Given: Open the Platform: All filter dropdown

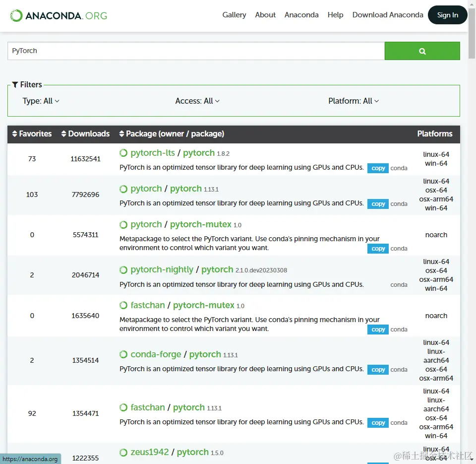Looking at the screenshot, I should click(x=354, y=101).
